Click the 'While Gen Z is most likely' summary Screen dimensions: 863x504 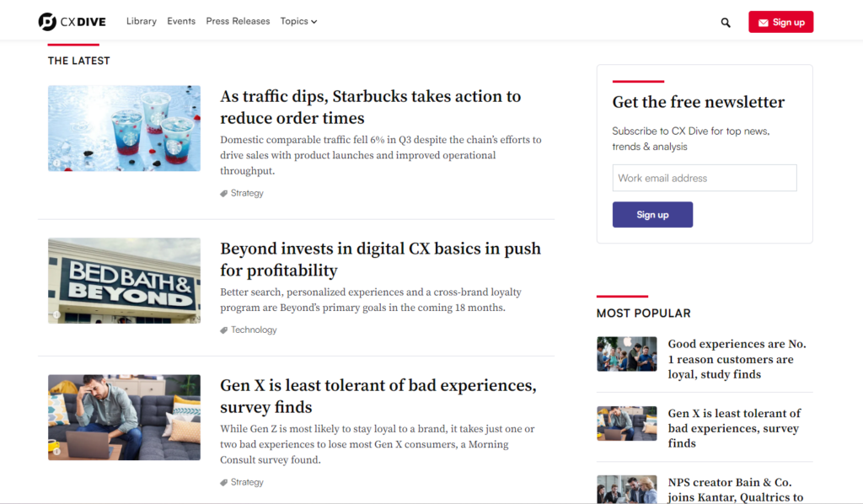[378, 444]
